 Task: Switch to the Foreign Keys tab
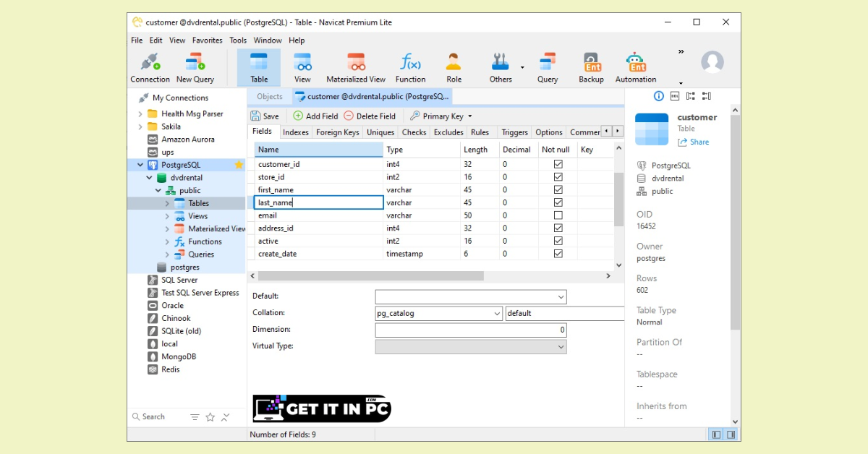click(x=338, y=132)
